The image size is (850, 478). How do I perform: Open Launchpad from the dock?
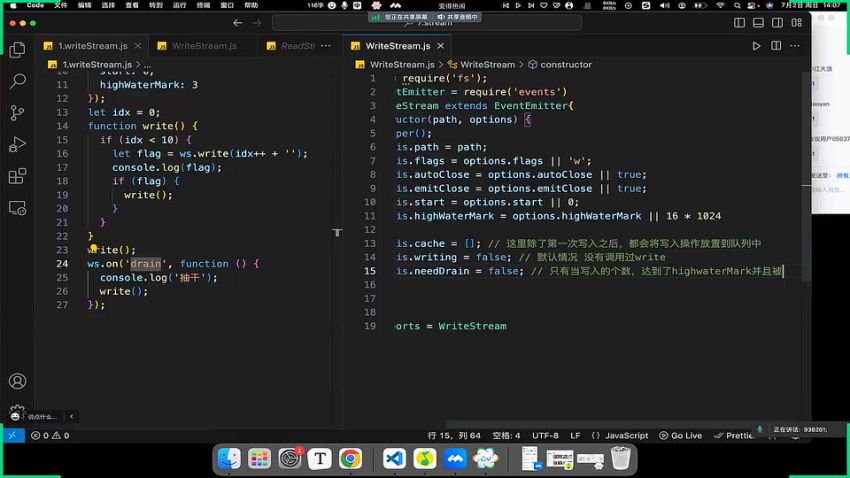[259, 459]
